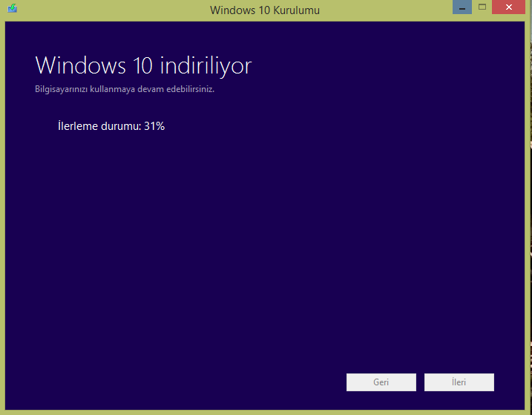This screenshot has width=532, height=415.
Task: Click 'Bilgisayarınızı kullanmaya devam edebilirsiniz.' text
Action: pos(125,89)
